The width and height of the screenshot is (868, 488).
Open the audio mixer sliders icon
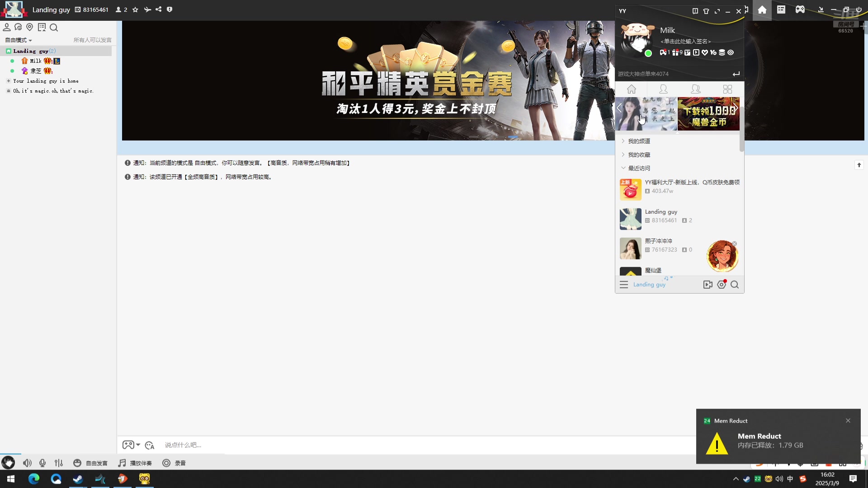(x=59, y=463)
